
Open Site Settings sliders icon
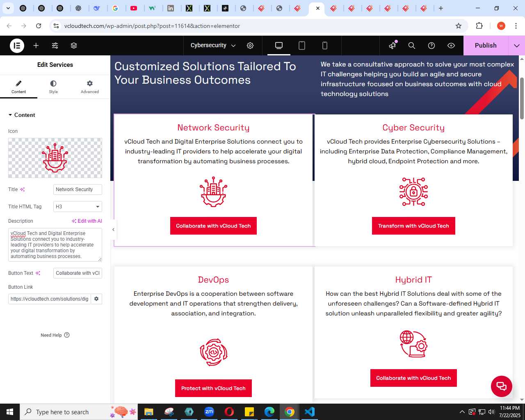coord(55,46)
